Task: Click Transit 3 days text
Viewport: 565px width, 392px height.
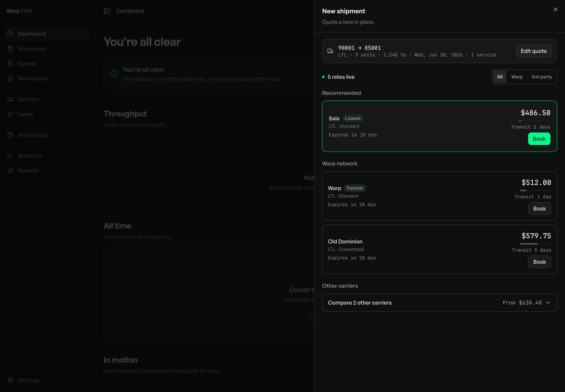Action: (531, 250)
